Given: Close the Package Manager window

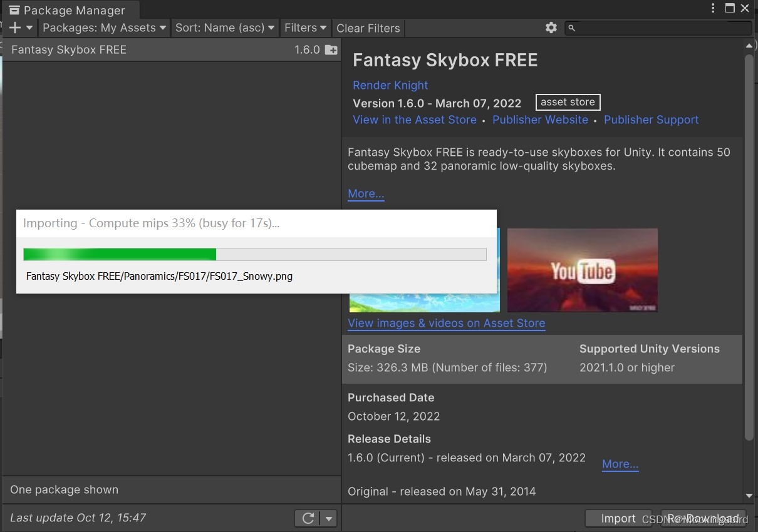Looking at the screenshot, I should pyautogui.click(x=745, y=8).
